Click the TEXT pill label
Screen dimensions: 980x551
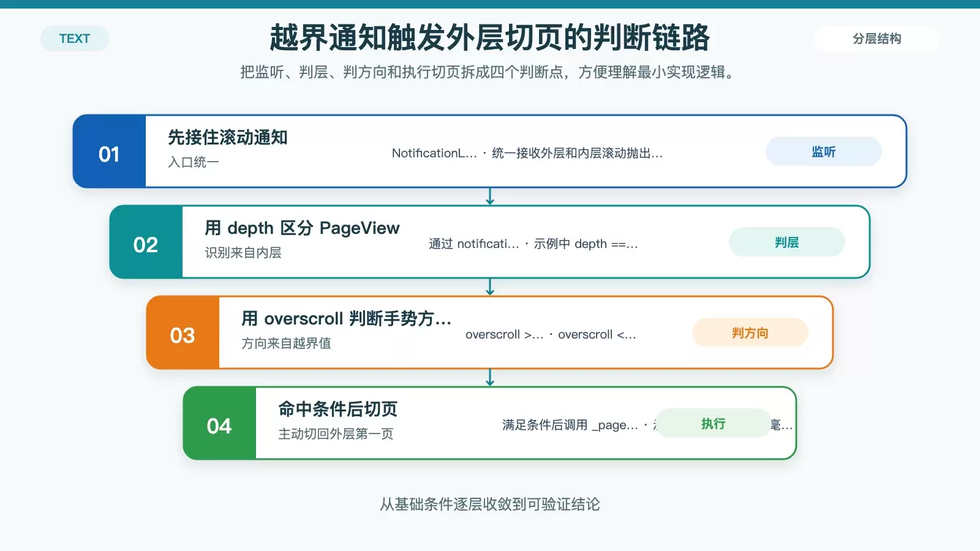coord(75,39)
